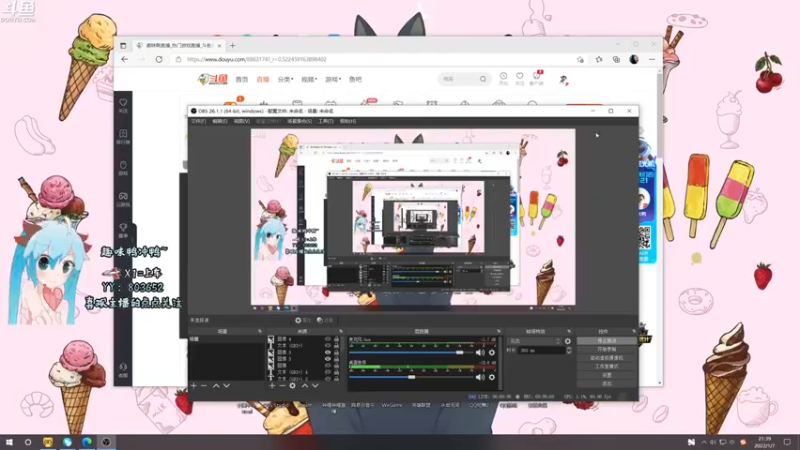Expand the 游戏 dropdown in Douyu's navigation
Screen dimensions: 800x450
tap(333, 80)
